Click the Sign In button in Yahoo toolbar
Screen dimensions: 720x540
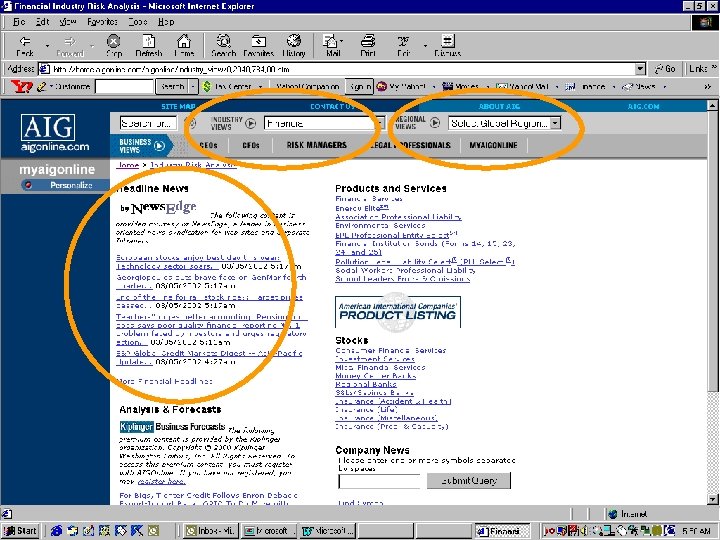360,86
